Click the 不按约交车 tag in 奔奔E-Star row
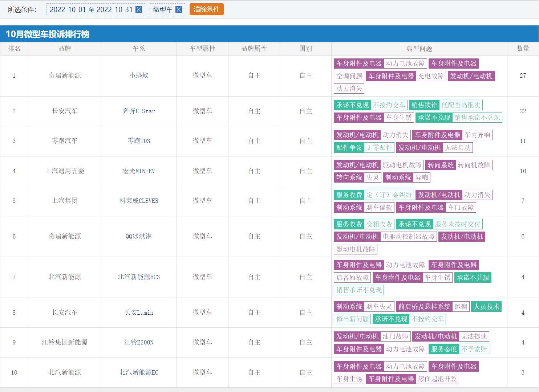This screenshot has width=539, height=392. point(389,105)
